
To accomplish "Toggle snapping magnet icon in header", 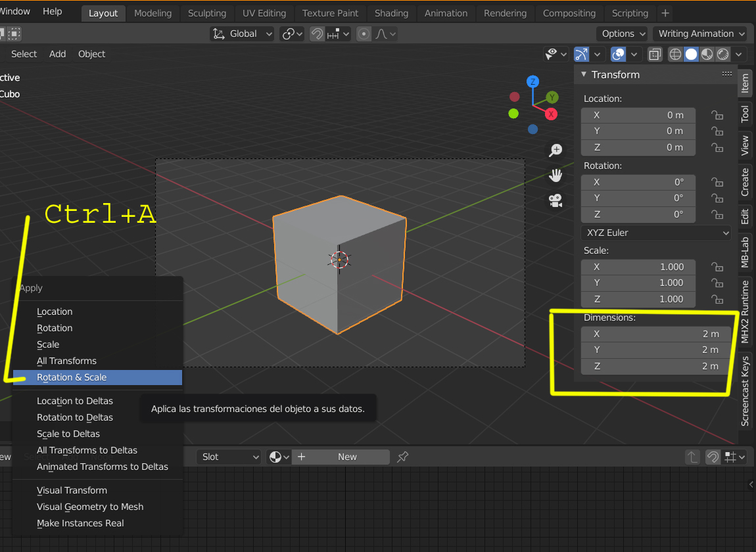I will click(317, 34).
